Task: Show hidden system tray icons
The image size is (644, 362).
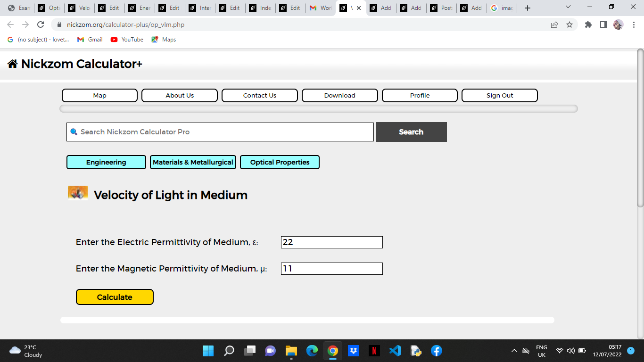Action: pyautogui.click(x=514, y=351)
